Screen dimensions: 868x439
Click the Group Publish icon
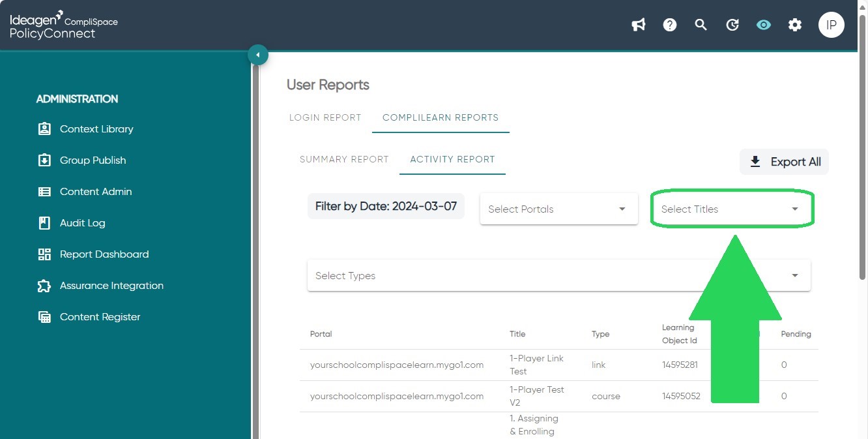coord(44,160)
